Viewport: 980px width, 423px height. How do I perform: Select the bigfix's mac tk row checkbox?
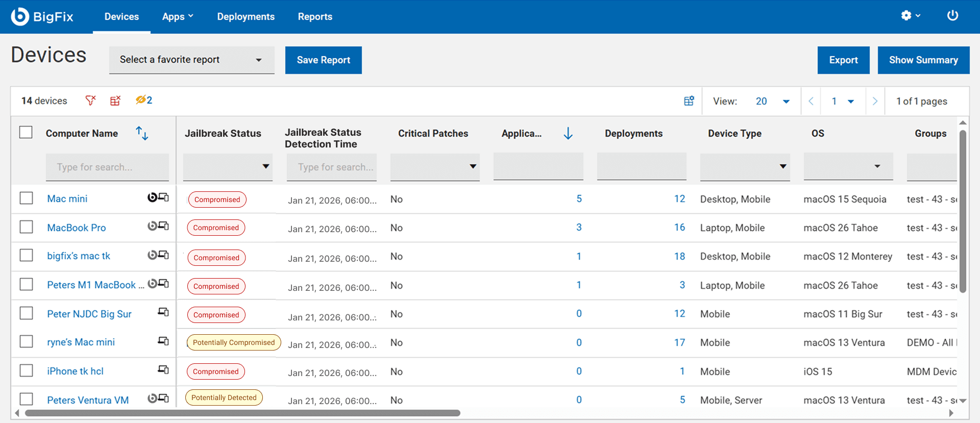(x=26, y=255)
